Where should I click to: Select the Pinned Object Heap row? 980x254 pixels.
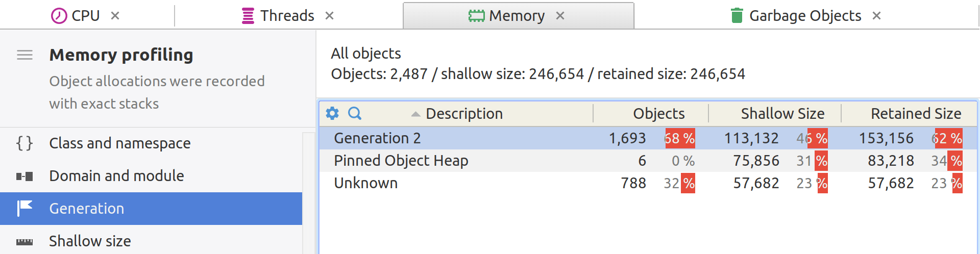648,161
